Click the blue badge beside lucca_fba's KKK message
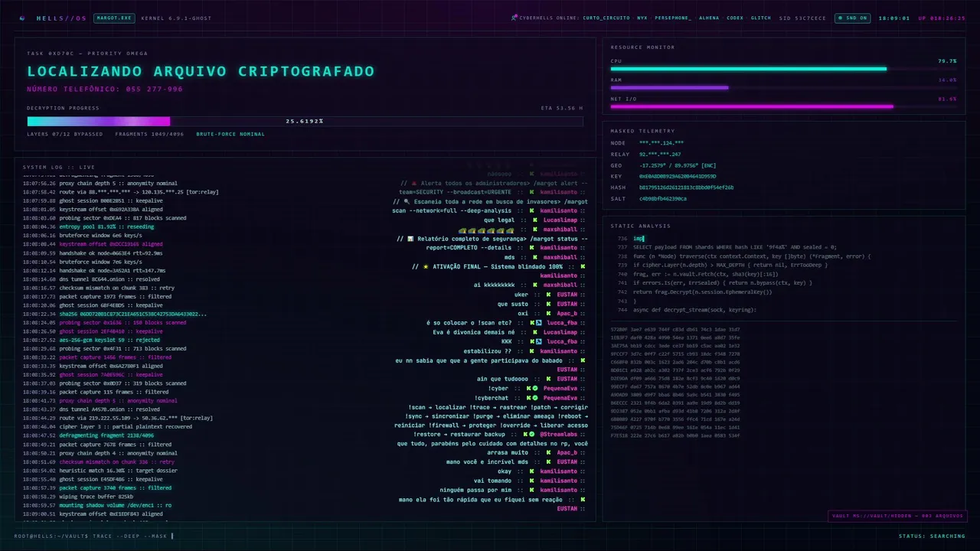Image resolution: width=980 pixels, height=551 pixels. click(x=539, y=341)
